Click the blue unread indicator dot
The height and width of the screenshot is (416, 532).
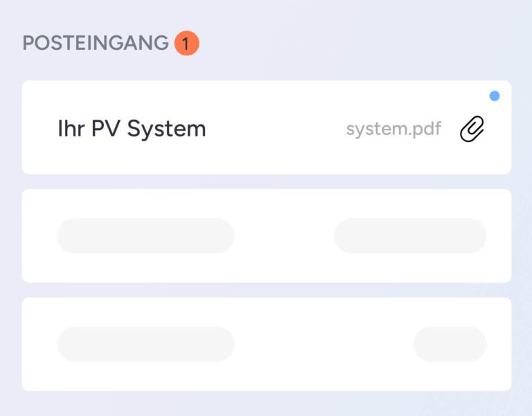point(495,96)
